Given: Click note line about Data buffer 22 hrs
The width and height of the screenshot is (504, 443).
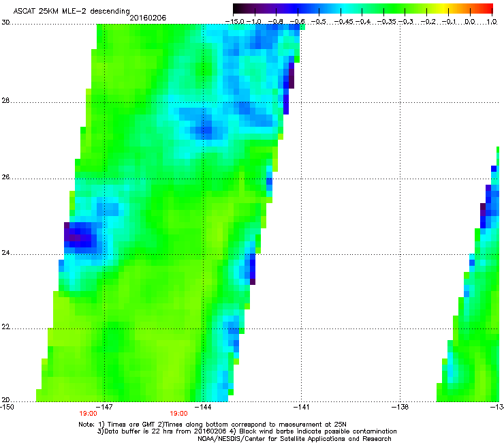Looking at the screenshot, I should pyautogui.click(x=247, y=431).
